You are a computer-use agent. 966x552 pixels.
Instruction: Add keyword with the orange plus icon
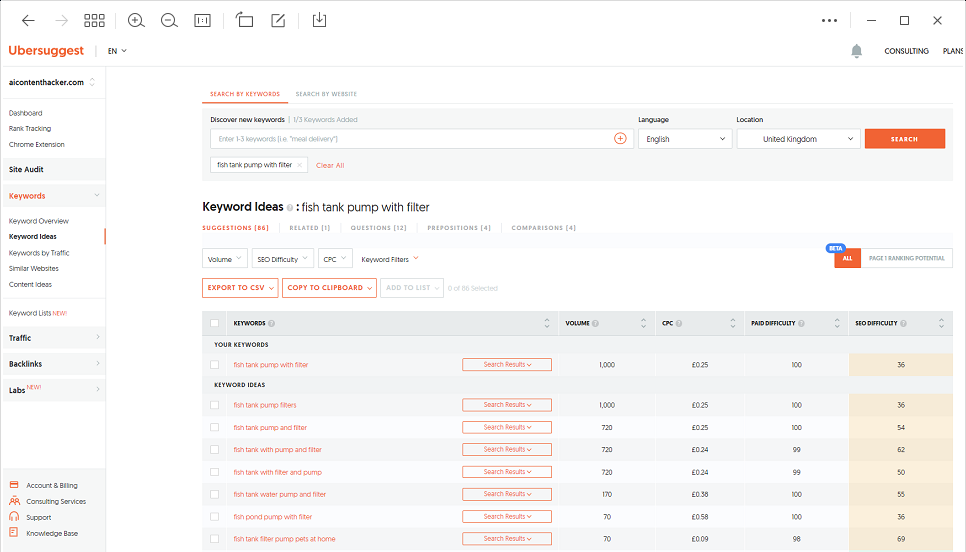(x=620, y=139)
